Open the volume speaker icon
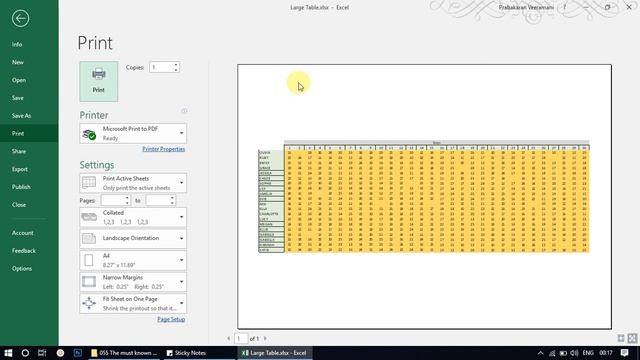This screenshot has height=360, width=640. click(574, 353)
